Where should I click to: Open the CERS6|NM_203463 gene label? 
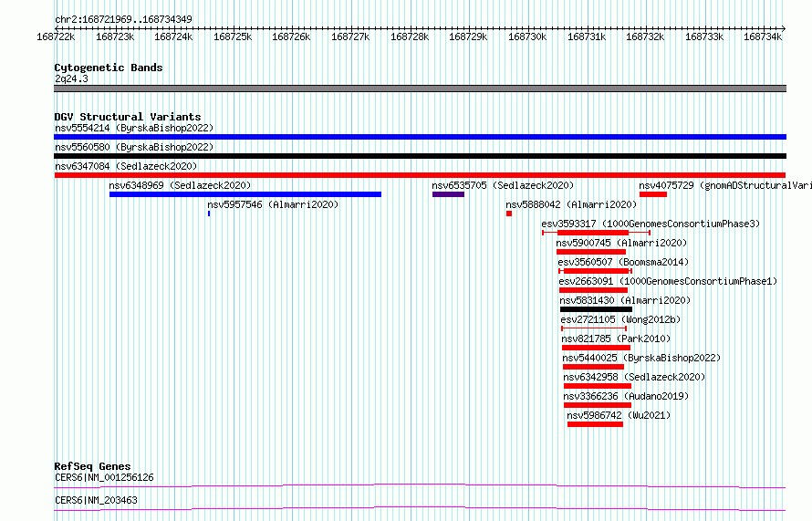point(97,500)
